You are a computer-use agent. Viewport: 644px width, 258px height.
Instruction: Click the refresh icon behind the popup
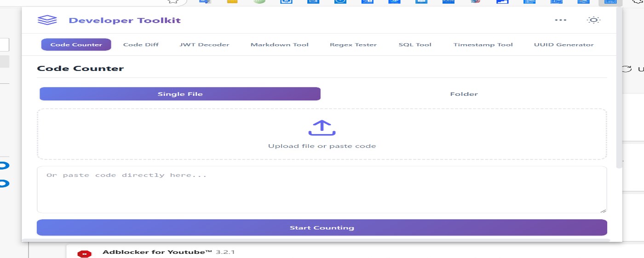coord(627,69)
